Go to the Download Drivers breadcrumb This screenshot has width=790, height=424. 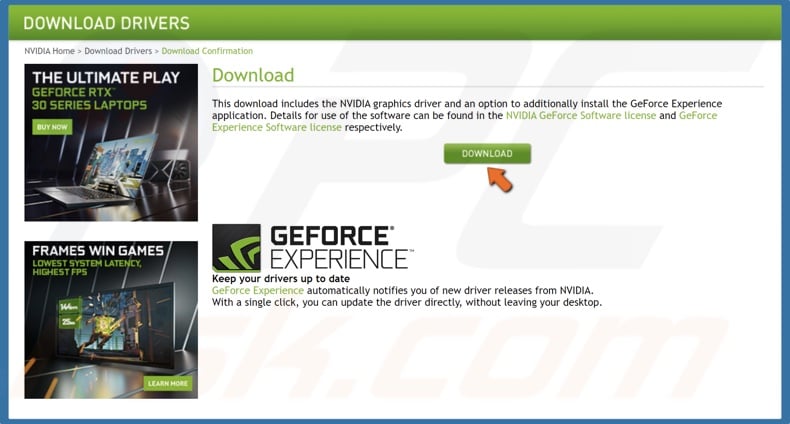[x=118, y=51]
